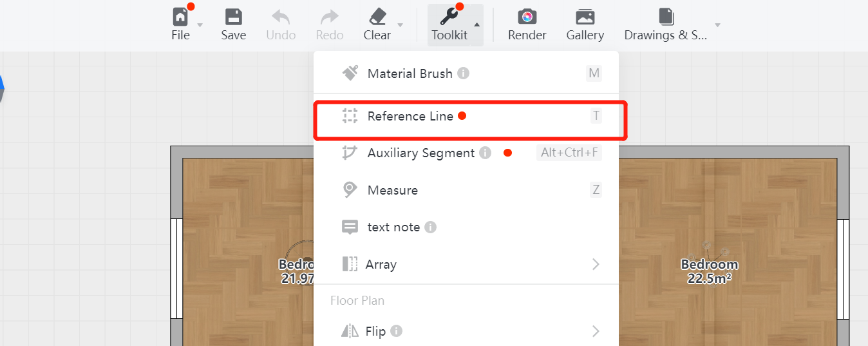The image size is (868, 346).
Task: Click the info icon beside Material Brush
Action: [x=464, y=73]
